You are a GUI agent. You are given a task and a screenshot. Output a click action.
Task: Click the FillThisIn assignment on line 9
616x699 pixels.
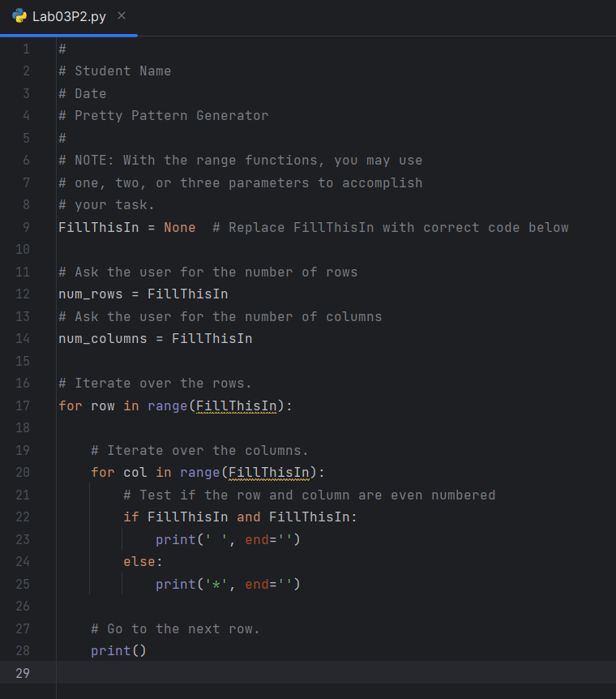click(97, 227)
